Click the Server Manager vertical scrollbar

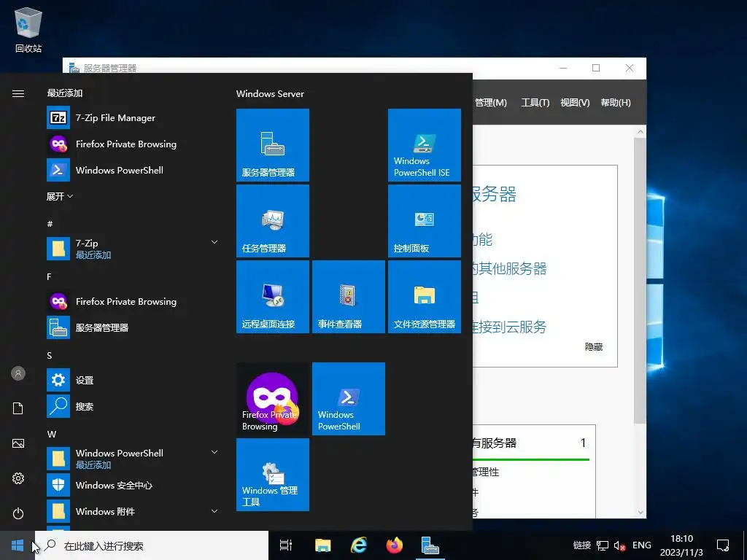click(640, 279)
